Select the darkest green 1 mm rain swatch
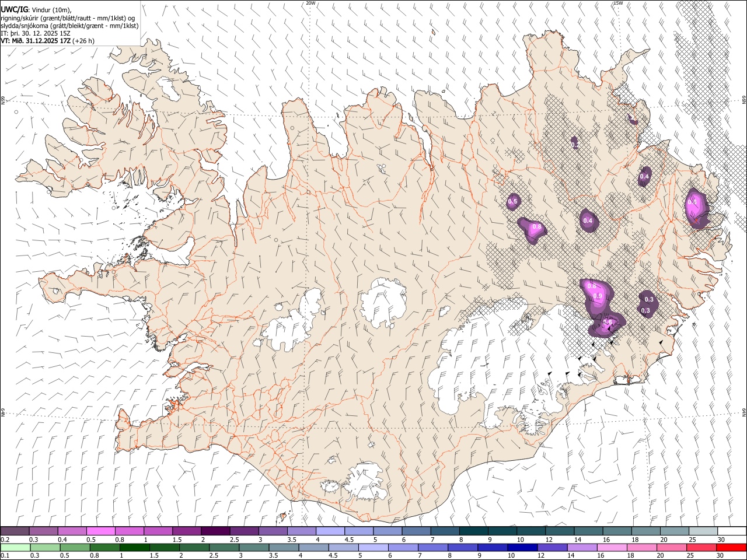This screenshot has height=560, width=747. click(134, 548)
